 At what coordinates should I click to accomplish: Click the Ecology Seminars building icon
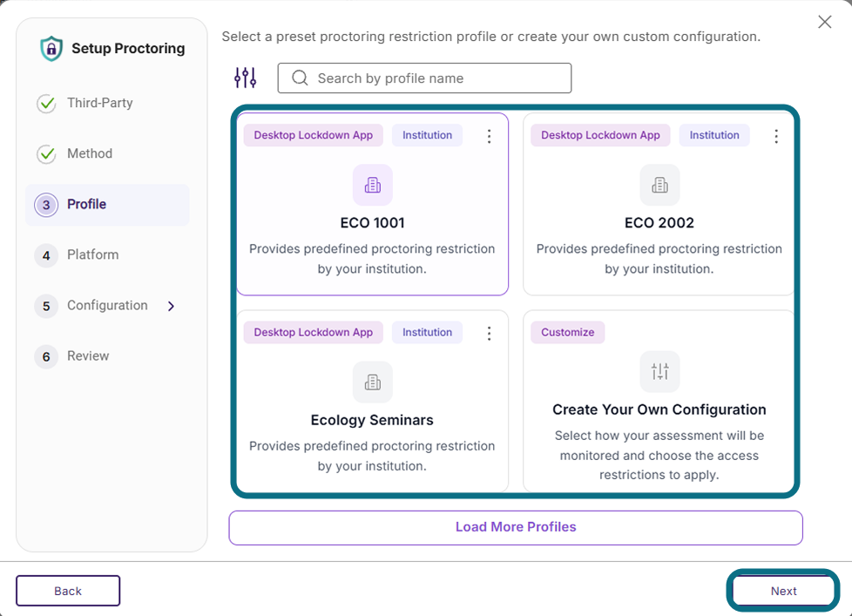click(373, 382)
